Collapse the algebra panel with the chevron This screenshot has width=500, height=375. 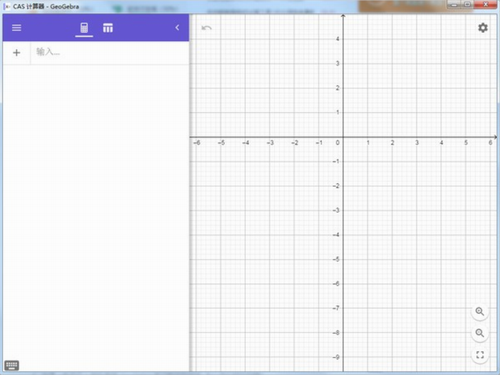(x=177, y=28)
